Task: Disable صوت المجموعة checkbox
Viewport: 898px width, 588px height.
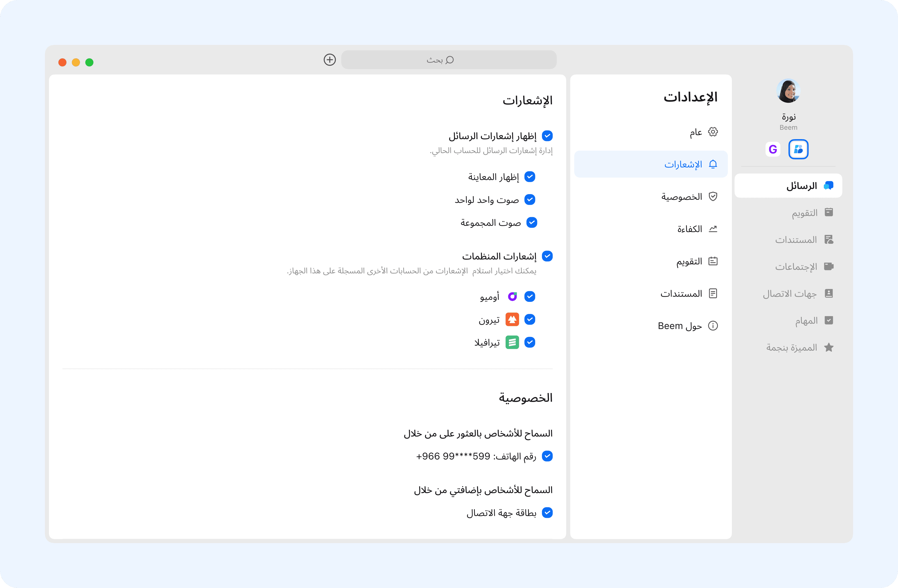Action: [x=532, y=222]
